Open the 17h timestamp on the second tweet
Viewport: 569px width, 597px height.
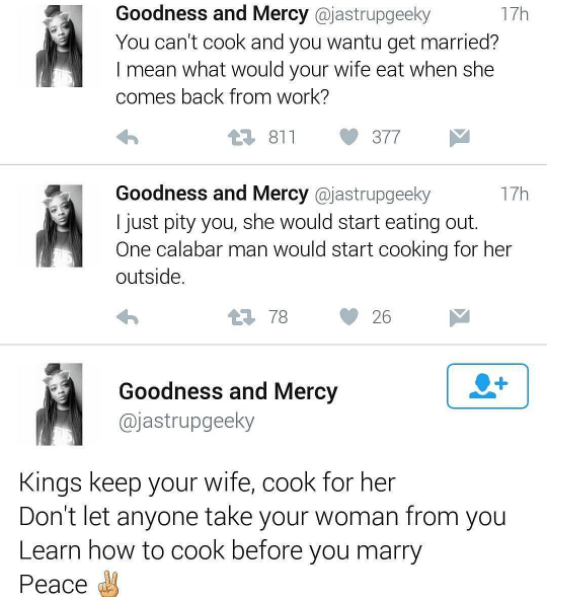point(515,194)
